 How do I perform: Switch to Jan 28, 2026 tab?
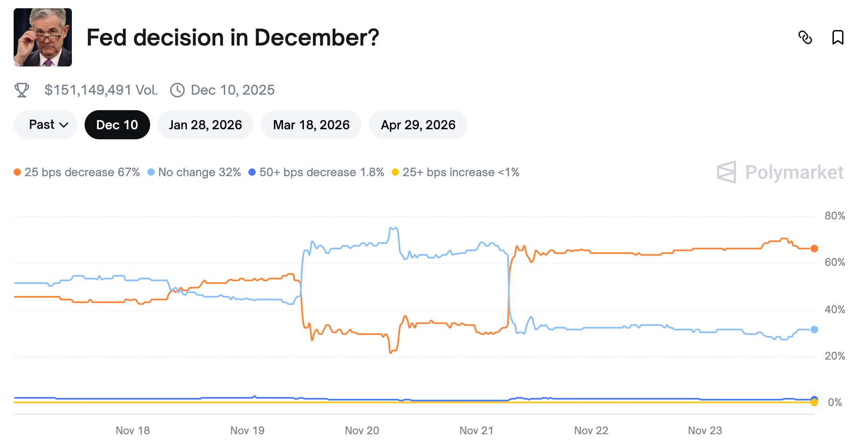pyautogui.click(x=205, y=125)
